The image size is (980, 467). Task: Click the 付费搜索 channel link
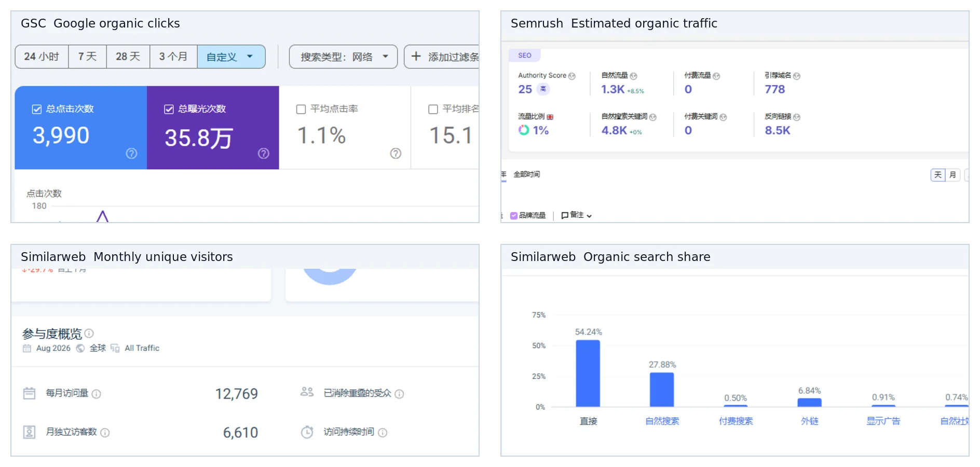click(x=736, y=421)
